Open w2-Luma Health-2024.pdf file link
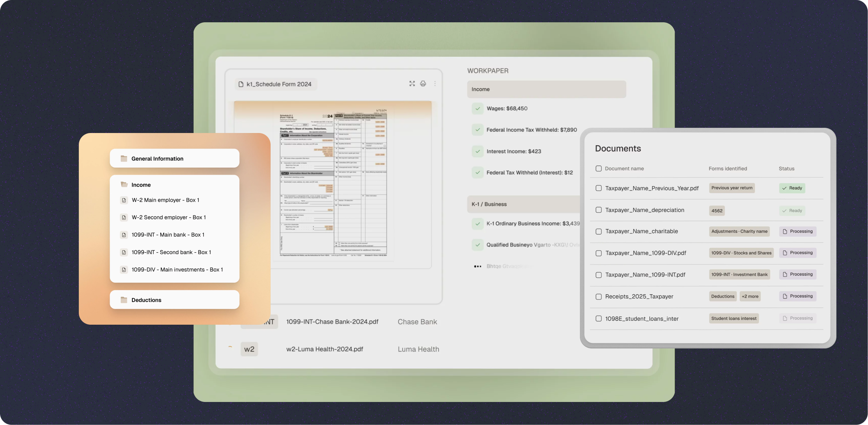Viewport: 868px width, 425px height. click(x=325, y=349)
